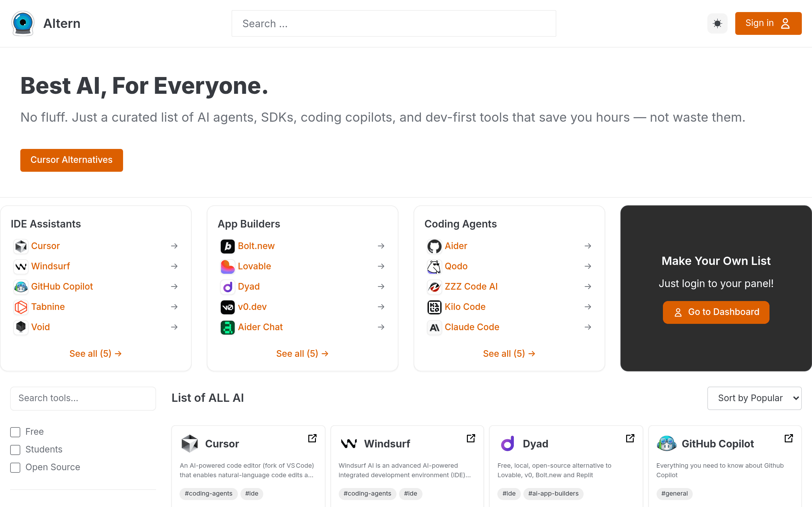812x507 pixels.
Task: Click the Go to Dashboard button
Action: coord(716,312)
